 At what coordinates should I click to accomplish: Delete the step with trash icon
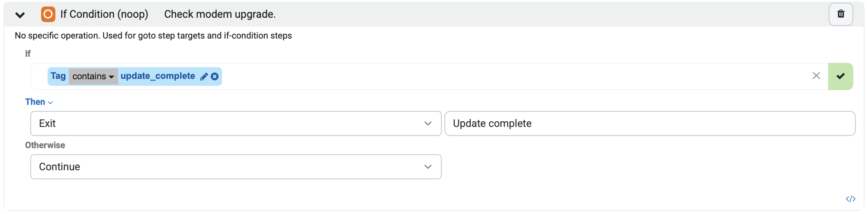(x=841, y=14)
